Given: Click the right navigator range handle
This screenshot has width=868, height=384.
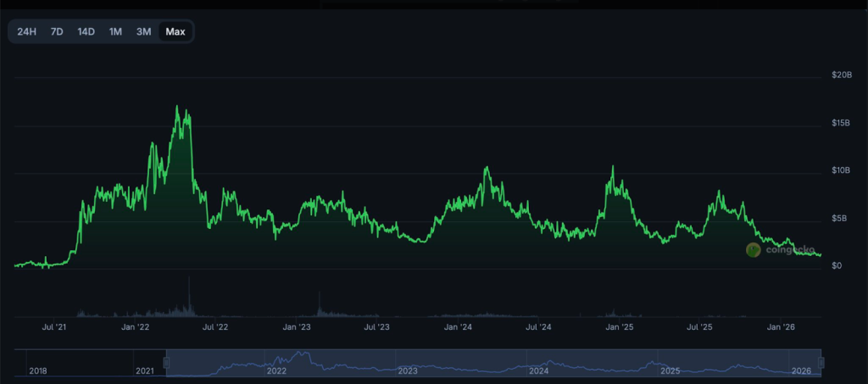Looking at the screenshot, I should (821, 363).
